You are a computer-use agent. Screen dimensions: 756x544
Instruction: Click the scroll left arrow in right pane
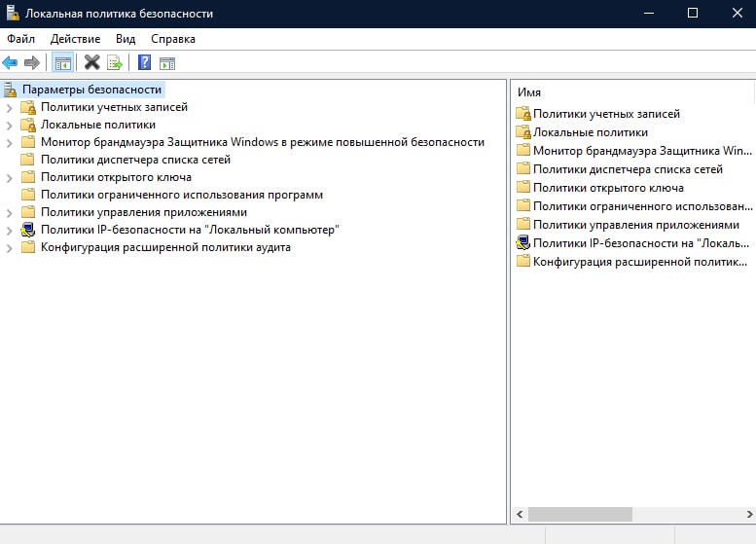tap(520, 514)
